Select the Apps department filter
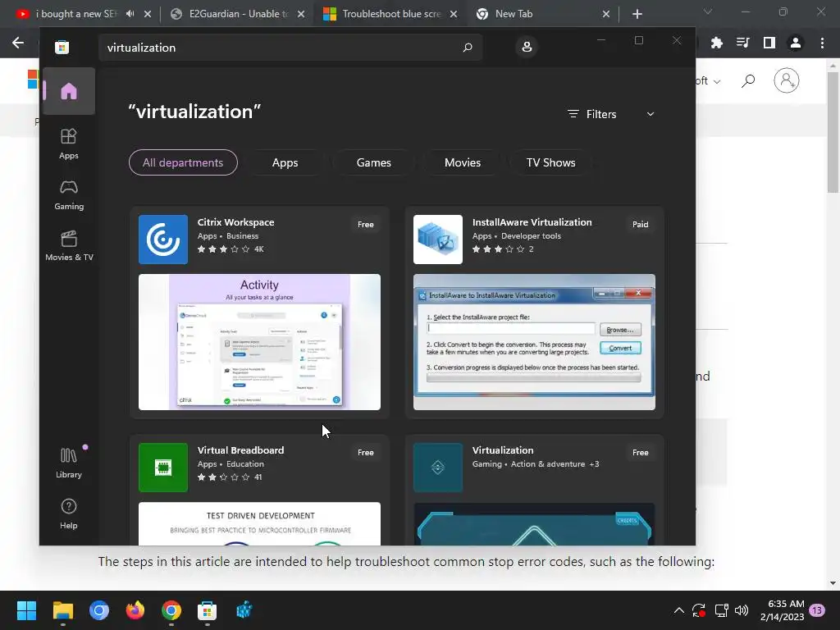Image resolution: width=840 pixels, height=630 pixels. click(285, 163)
